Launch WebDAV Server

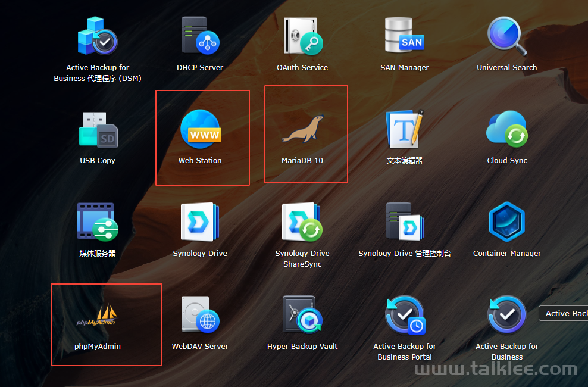[200, 315]
